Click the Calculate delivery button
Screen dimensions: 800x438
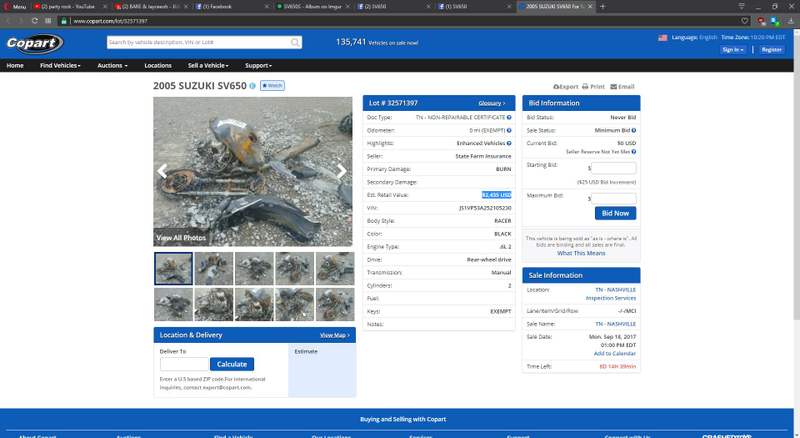point(232,364)
